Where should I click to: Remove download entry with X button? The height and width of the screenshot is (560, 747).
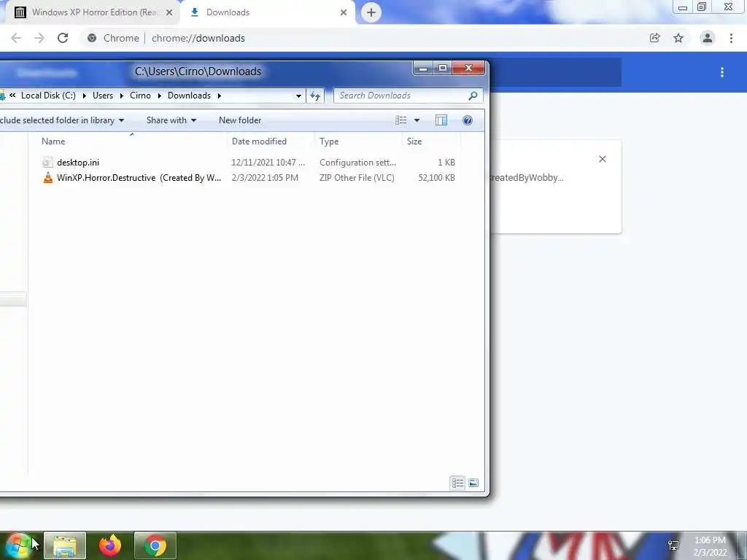(603, 159)
